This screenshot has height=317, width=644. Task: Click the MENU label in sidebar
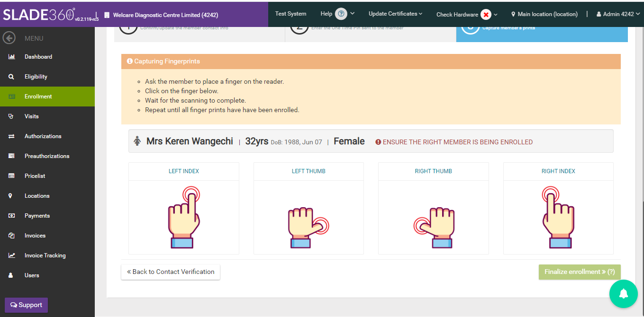34,38
